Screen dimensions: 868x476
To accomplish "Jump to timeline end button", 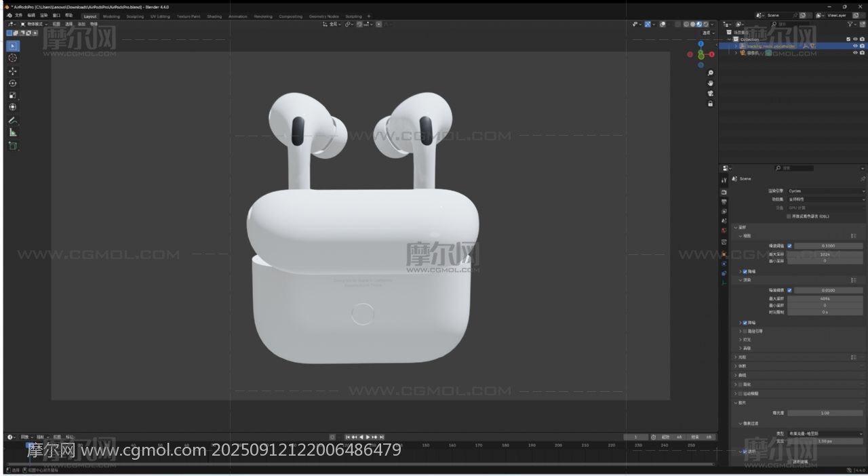I will pos(382,437).
